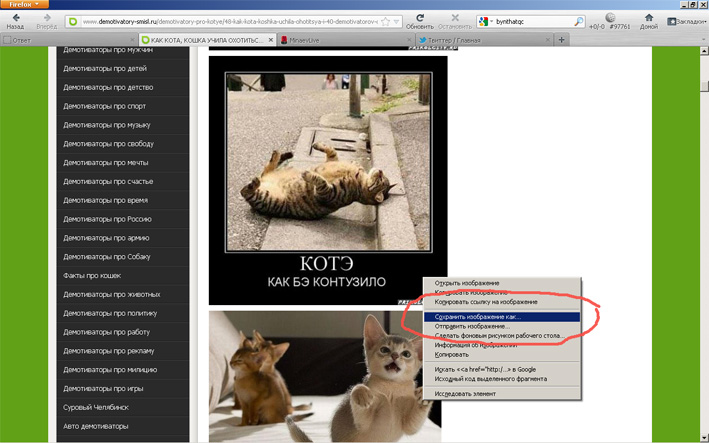Close the MinaevLive tab
The image size is (709, 443).
(x=409, y=40)
